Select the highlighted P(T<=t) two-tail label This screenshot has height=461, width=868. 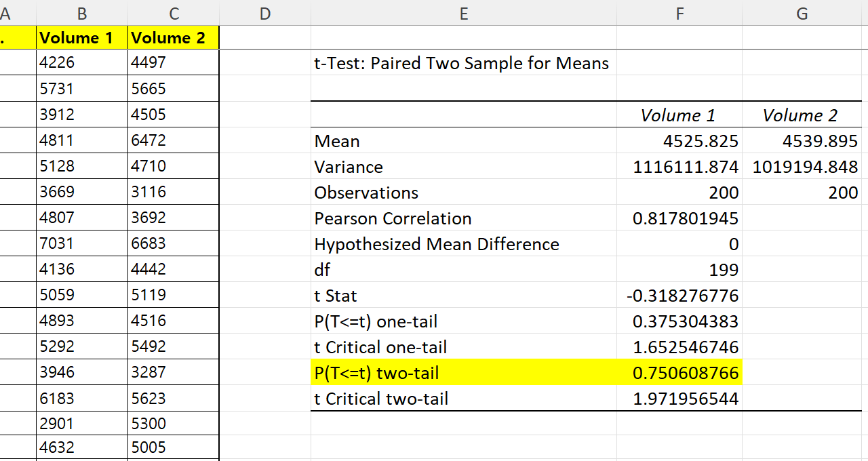point(377,373)
